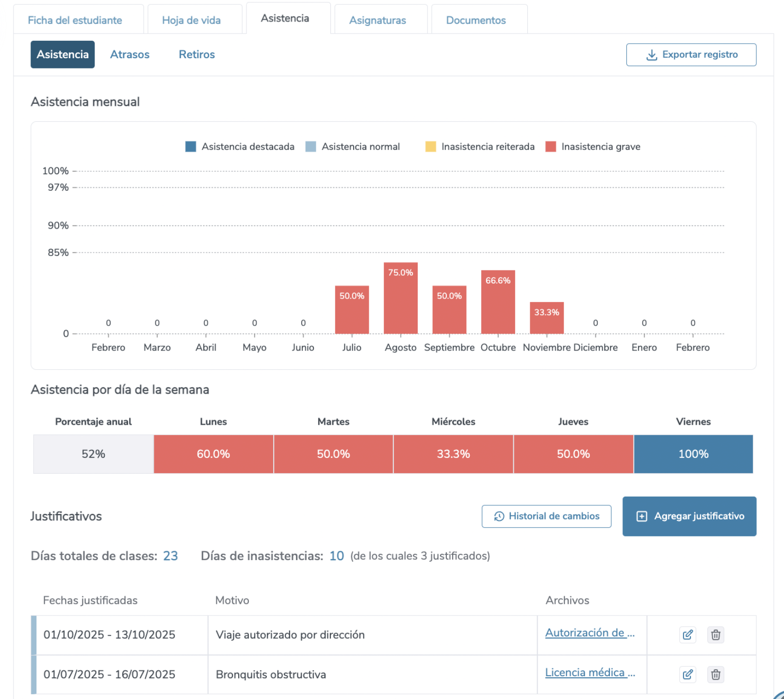Screen dimensions: 784x699
Task: Click the 10 absence days value
Action: (337, 556)
